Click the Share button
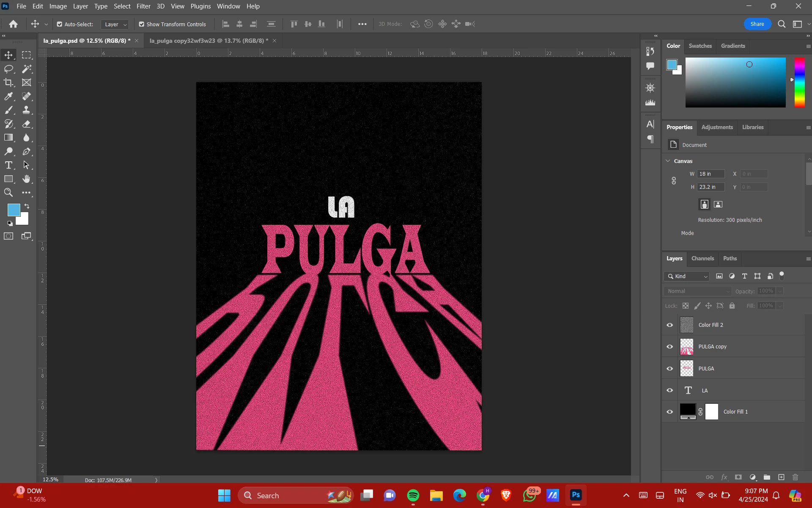Viewport: 812px width, 508px height. [x=757, y=24]
